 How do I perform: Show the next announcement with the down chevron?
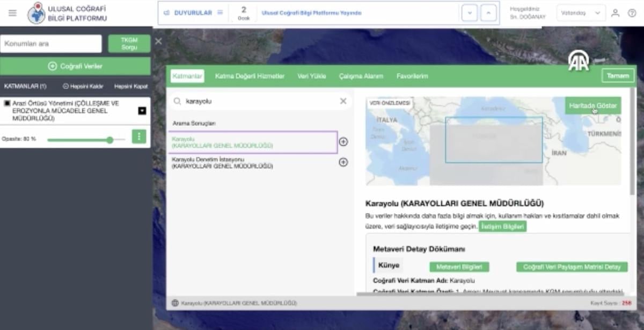click(469, 13)
